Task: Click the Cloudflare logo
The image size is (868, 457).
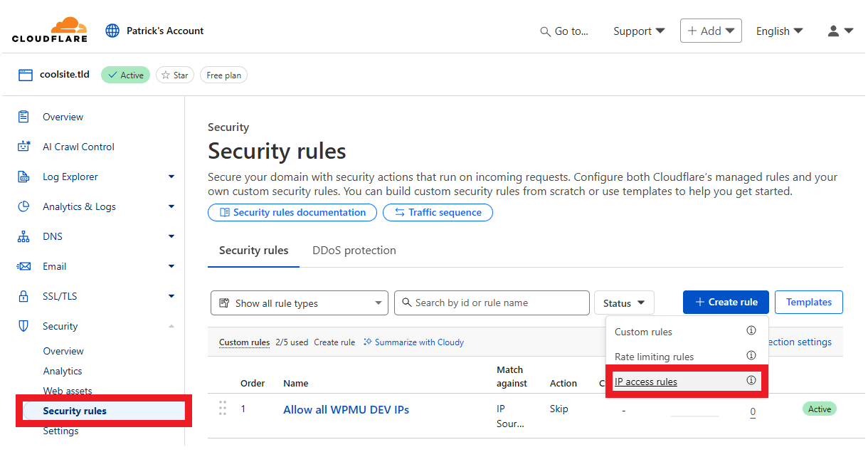Action: pos(50,30)
